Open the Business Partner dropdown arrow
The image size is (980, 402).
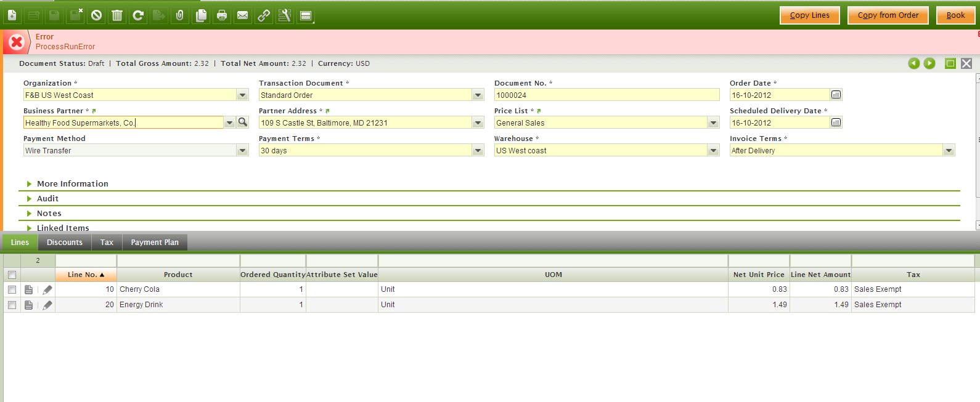[229, 123]
